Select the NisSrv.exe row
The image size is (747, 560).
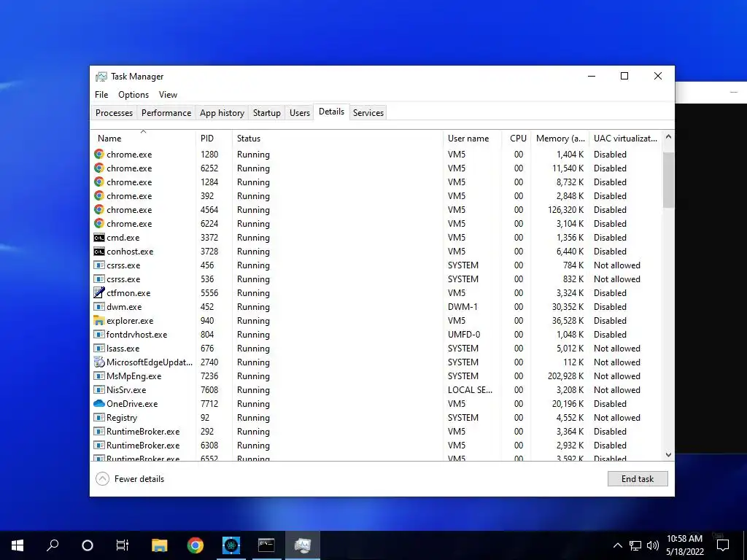(x=376, y=389)
